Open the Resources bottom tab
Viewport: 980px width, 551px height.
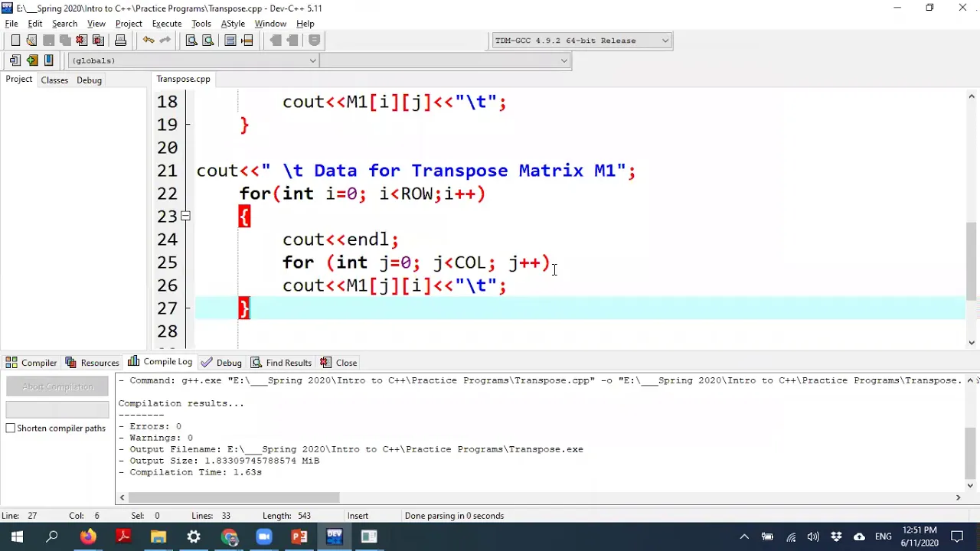(92, 363)
